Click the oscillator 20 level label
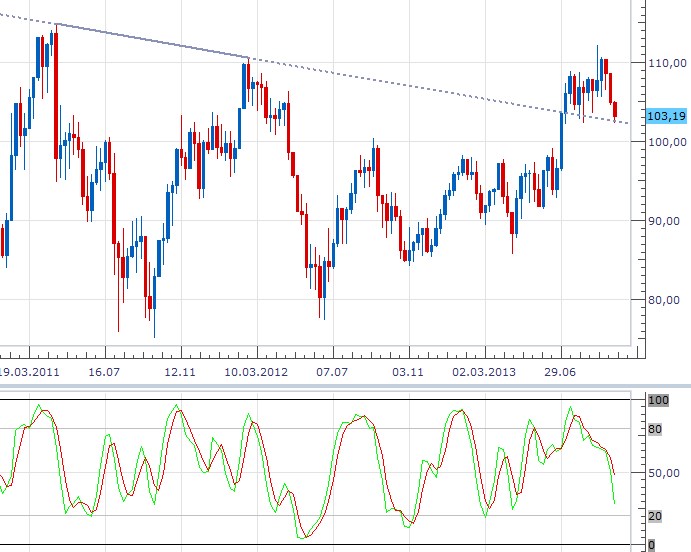Image resolution: width=691 pixels, height=552 pixels. pos(655,516)
